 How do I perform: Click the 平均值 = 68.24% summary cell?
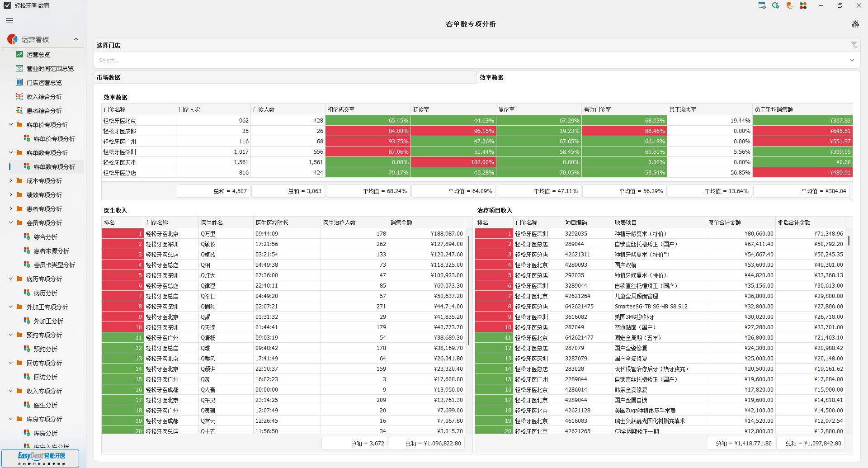(368, 191)
